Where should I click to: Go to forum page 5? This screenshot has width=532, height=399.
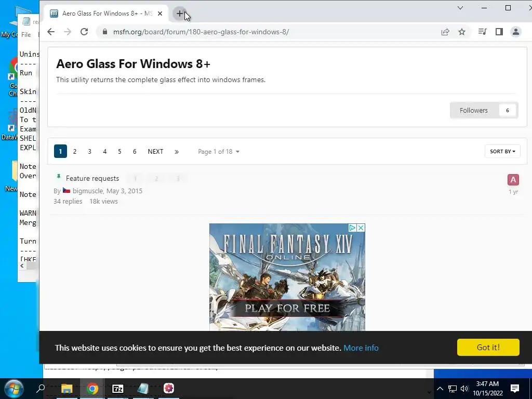click(x=119, y=151)
